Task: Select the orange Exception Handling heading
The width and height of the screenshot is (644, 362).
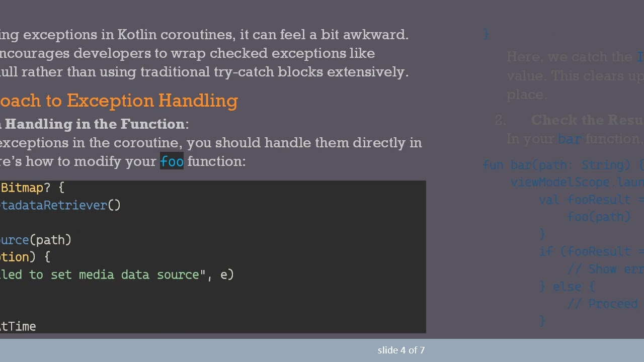Action: 118,101
